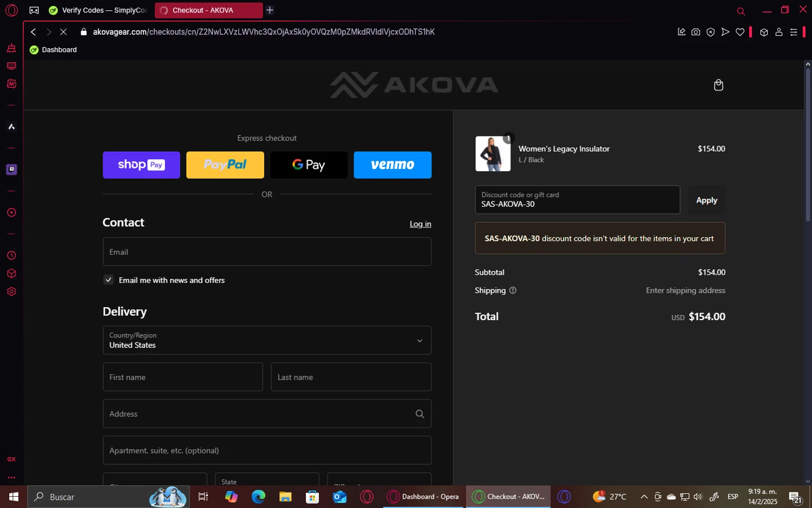This screenshot has width=812, height=508.
Task: Click the GX corner icon in sidebar
Action: pos(11,459)
